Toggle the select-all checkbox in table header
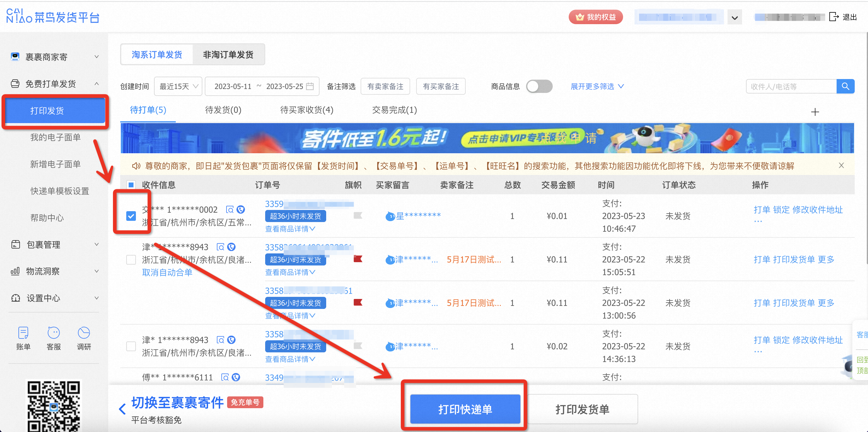 coord(131,185)
